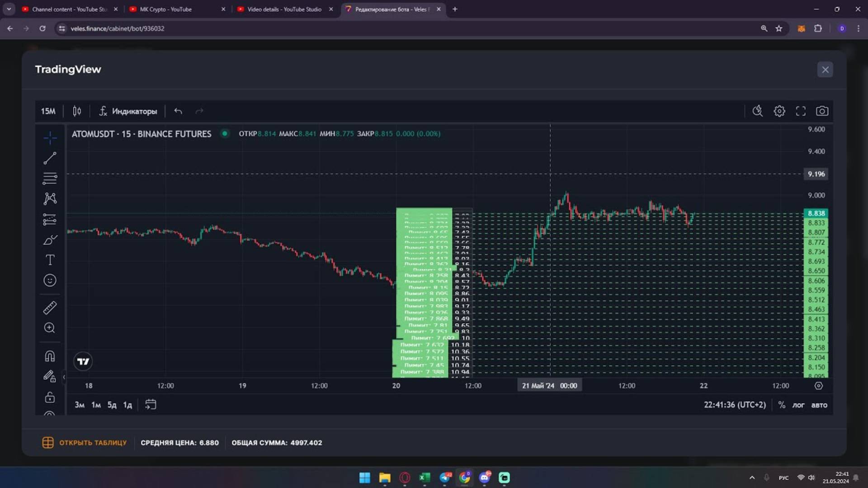Go back in browser history

coord(10,28)
